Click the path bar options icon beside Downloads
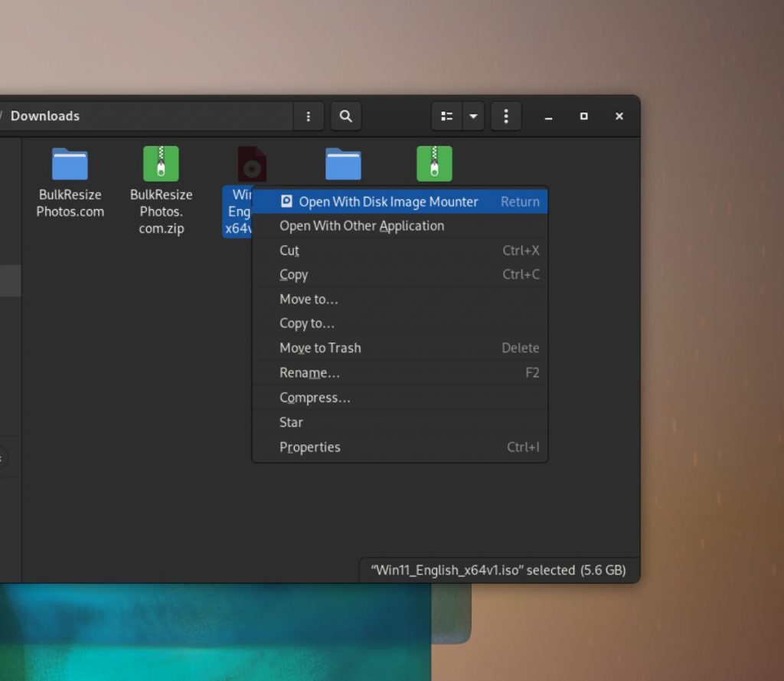This screenshot has width=784, height=681. click(x=309, y=116)
